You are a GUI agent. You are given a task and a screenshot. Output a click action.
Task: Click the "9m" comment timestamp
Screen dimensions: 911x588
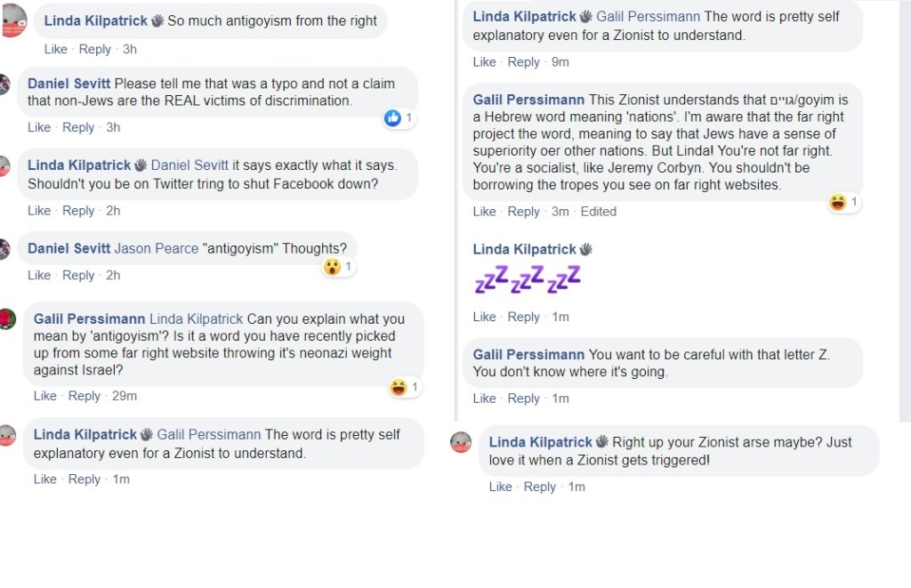point(560,62)
